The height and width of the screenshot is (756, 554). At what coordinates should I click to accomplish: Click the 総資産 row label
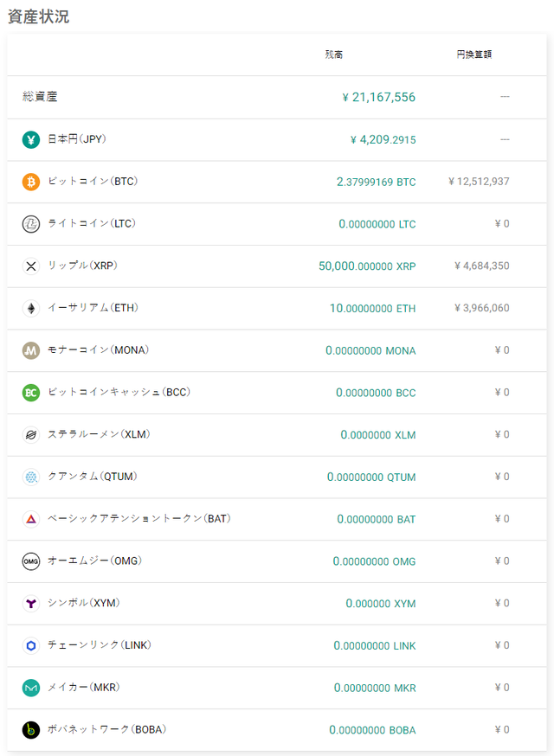(x=40, y=97)
